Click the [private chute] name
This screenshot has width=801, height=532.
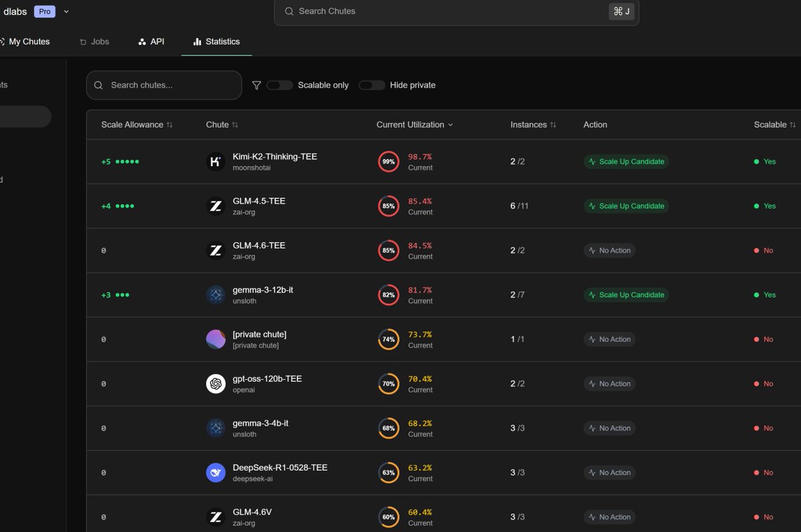(260, 334)
